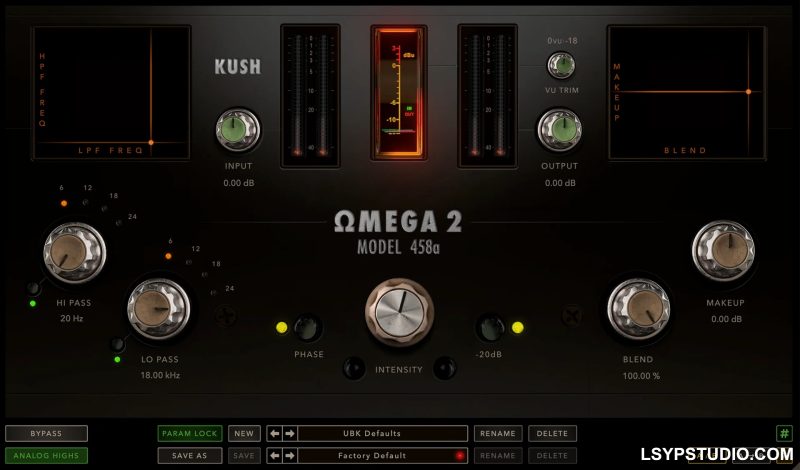
Task: Click the green INPUT knob
Action: 238,130
